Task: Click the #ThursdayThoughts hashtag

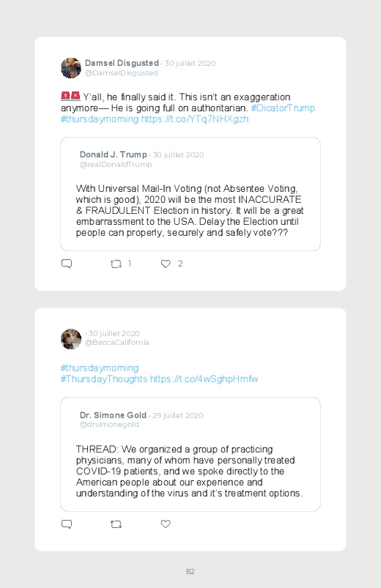Action: click(104, 379)
